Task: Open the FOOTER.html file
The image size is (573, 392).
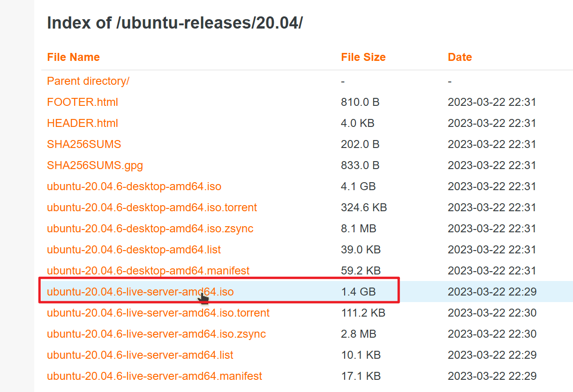Action: (82, 102)
